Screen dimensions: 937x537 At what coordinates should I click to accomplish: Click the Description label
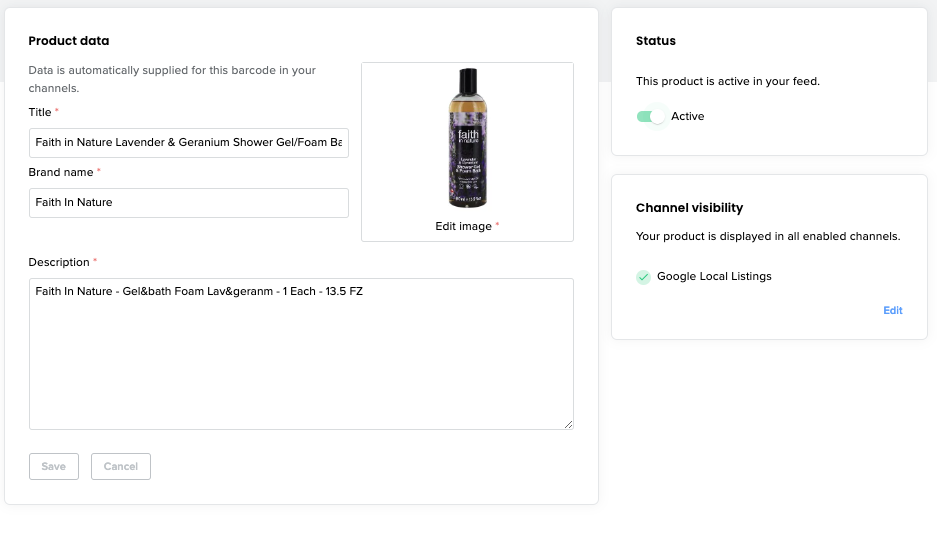pos(59,262)
